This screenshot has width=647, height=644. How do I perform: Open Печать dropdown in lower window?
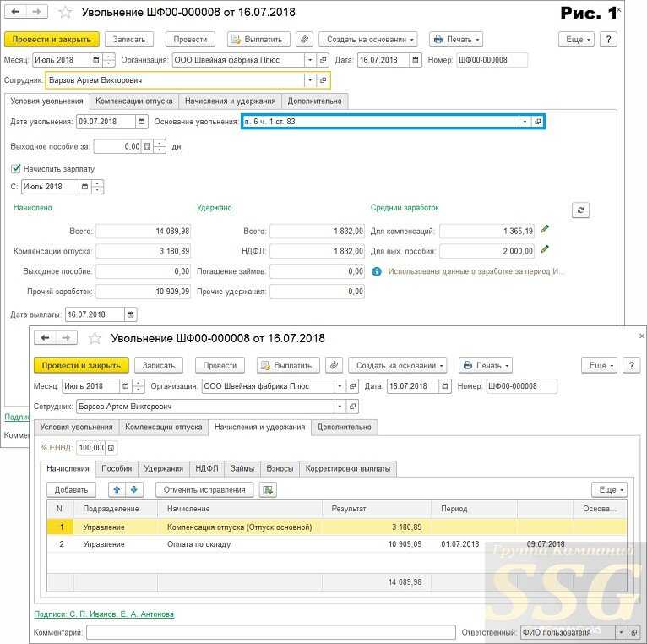pos(486,365)
